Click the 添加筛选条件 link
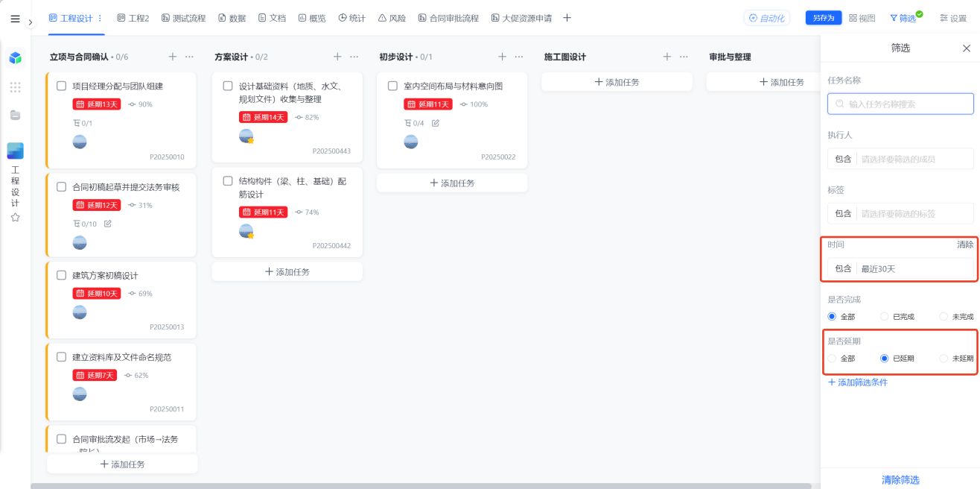This screenshot has width=980, height=489. [x=857, y=382]
